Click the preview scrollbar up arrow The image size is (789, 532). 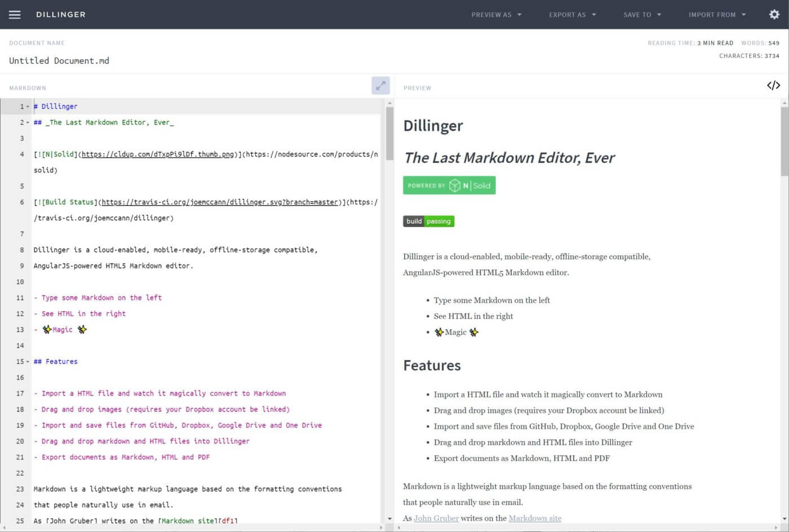coord(784,103)
